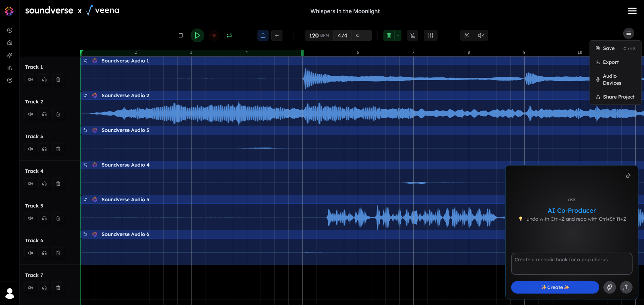The width and height of the screenshot is (644, 305).
Task: Click the Soundverse logo on Audio 6 clip
Action: [x=95, y=234]
